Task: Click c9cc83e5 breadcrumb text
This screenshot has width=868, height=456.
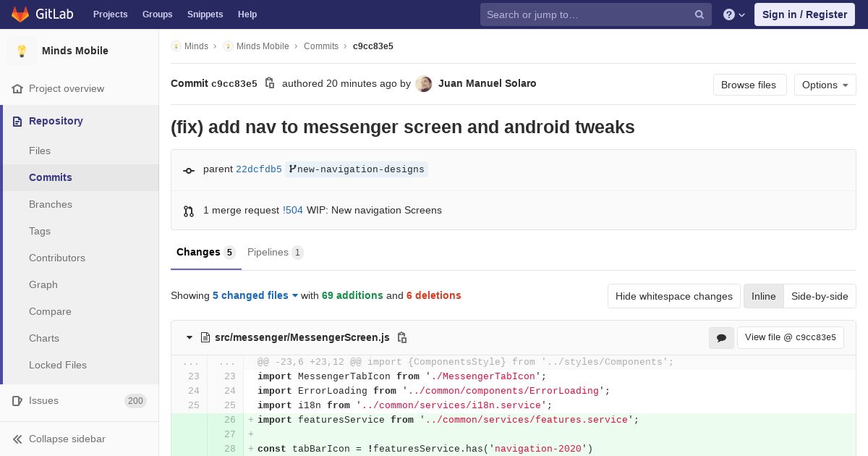Action: tap(373, 46)
